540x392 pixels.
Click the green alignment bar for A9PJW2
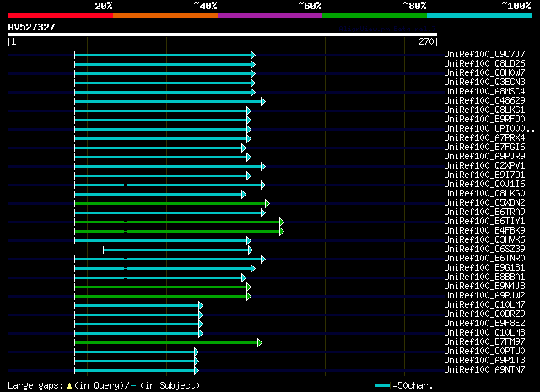(161, 297)
